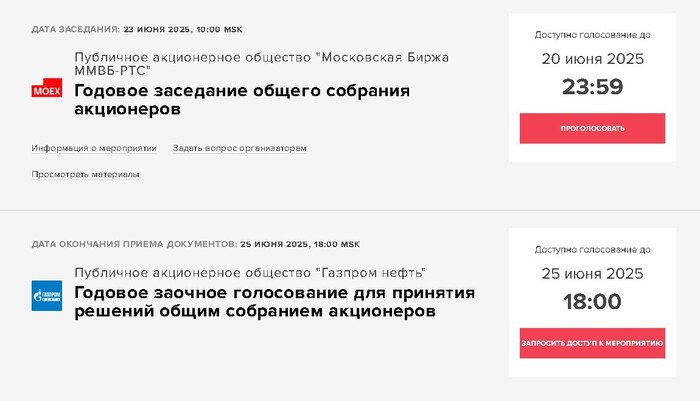The width and height of the screenshot is (700, 401).
Task: Open the Годовое заседание общего собрания акционеров title
Action: click(x=242, y=100)
